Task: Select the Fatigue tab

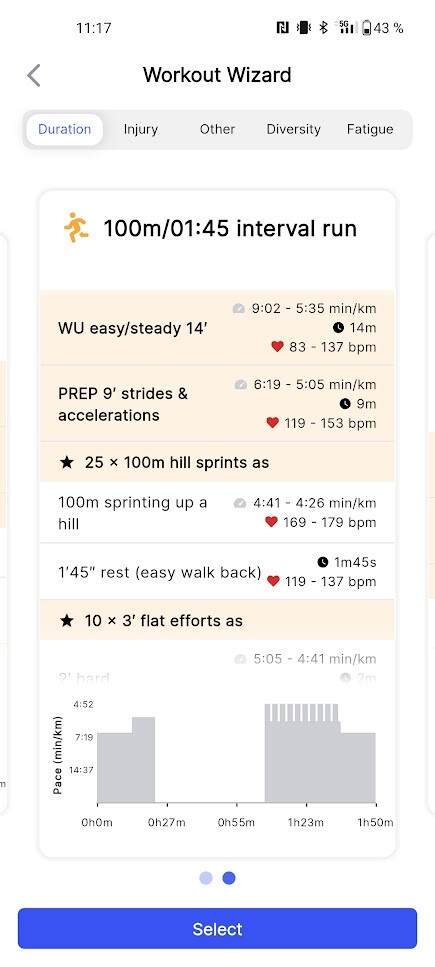Action: (370, 130)
